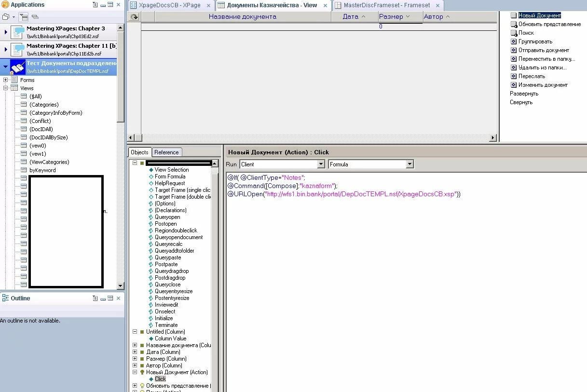This screenshot has width=587, height=392.
Task: Open the Formula language dropdown
Action: [x=410, y=164]
